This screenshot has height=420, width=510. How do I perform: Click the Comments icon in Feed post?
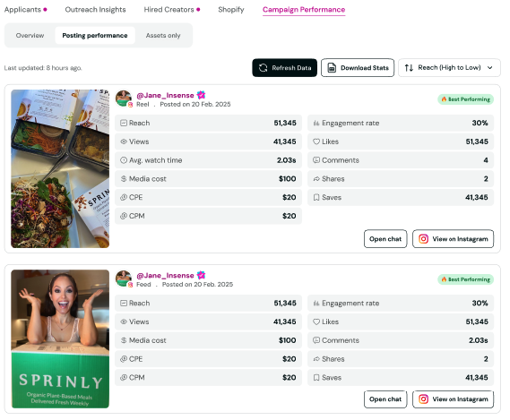coord(316,340)
